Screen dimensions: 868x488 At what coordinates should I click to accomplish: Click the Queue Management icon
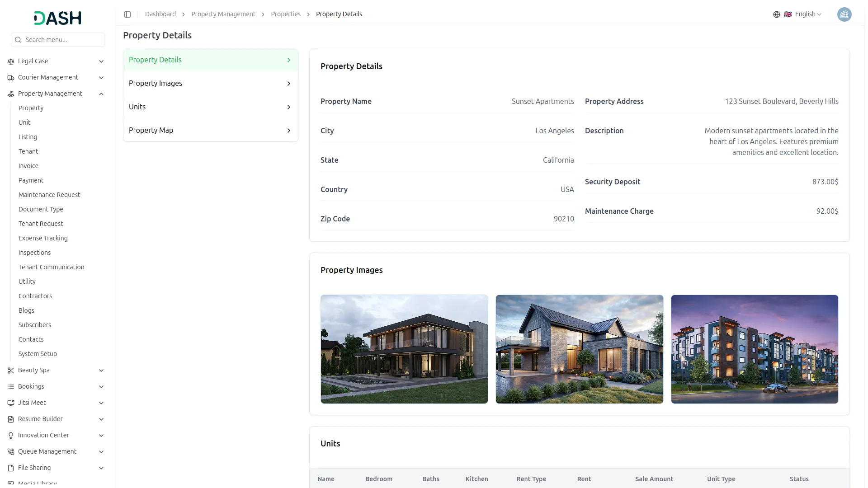pyautogui.click(x=10, y=451)
